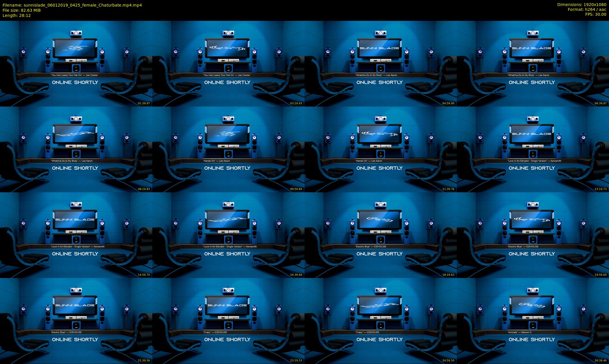Screen dimensions: 609x364
Task: Click the FPS 30.00 header label
Action: click(596, 14)
